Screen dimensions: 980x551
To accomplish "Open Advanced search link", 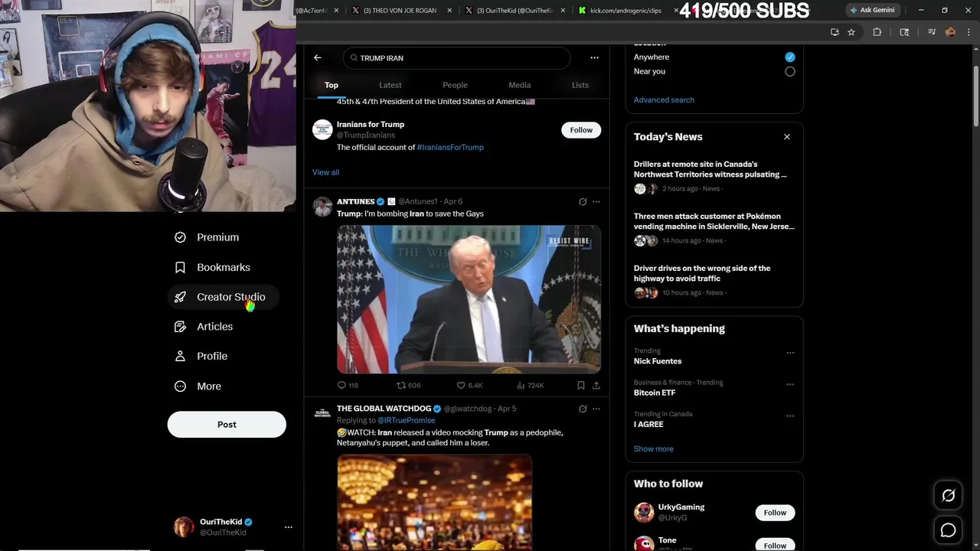I will coord(664,100).
